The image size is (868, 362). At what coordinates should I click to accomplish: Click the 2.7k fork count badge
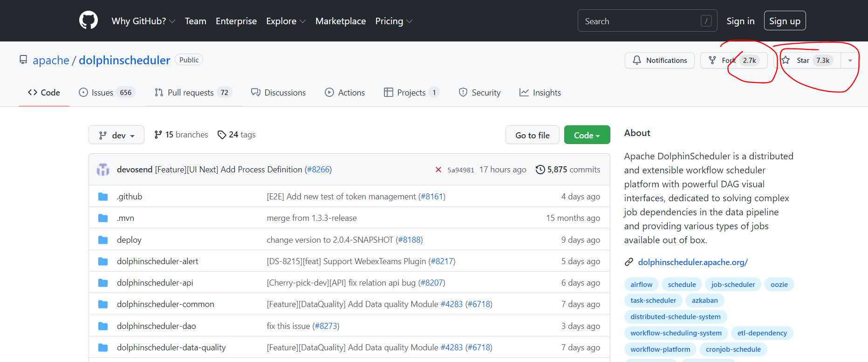point(749,61)
